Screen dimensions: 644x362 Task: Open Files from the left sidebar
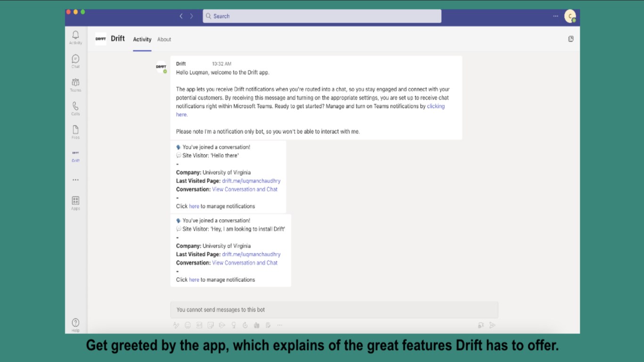coord(75,132)
